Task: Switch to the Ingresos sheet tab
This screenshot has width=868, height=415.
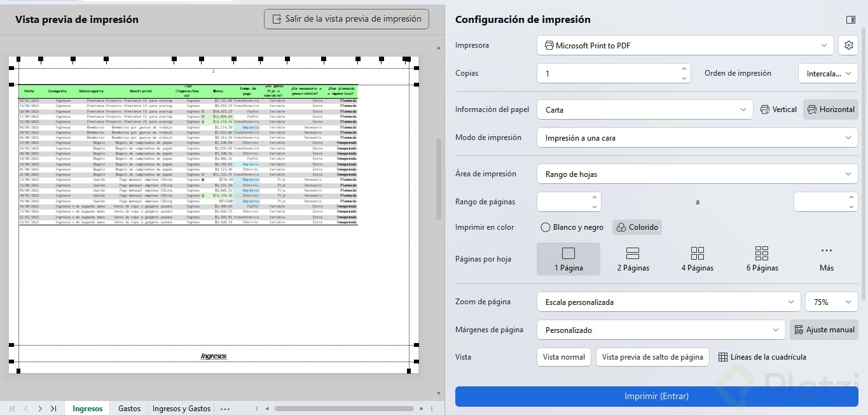Action: point(87,409)
